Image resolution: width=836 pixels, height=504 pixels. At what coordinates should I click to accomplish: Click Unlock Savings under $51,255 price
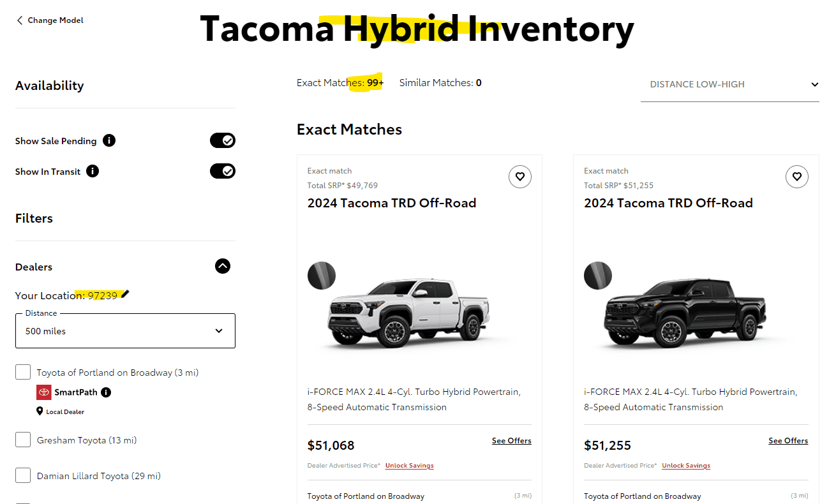click(685, 466)
